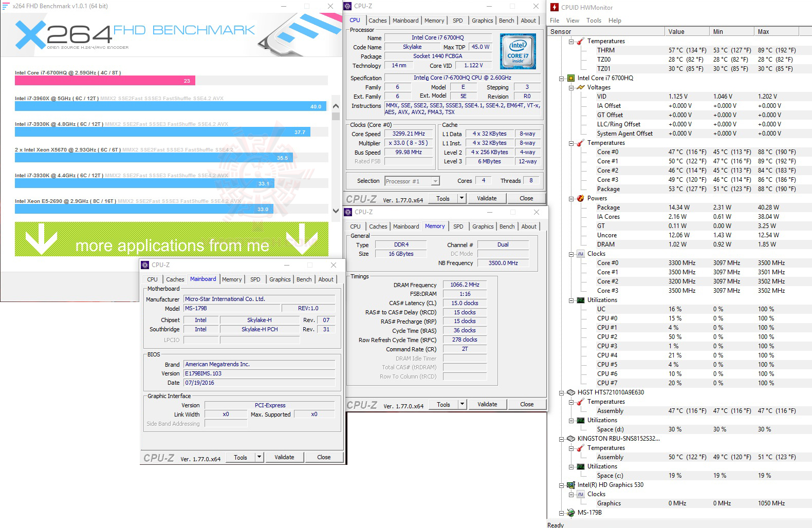812x528 pixels.
Task: Click the Intel Core i7 inside logo
Action: pos(518,51)
